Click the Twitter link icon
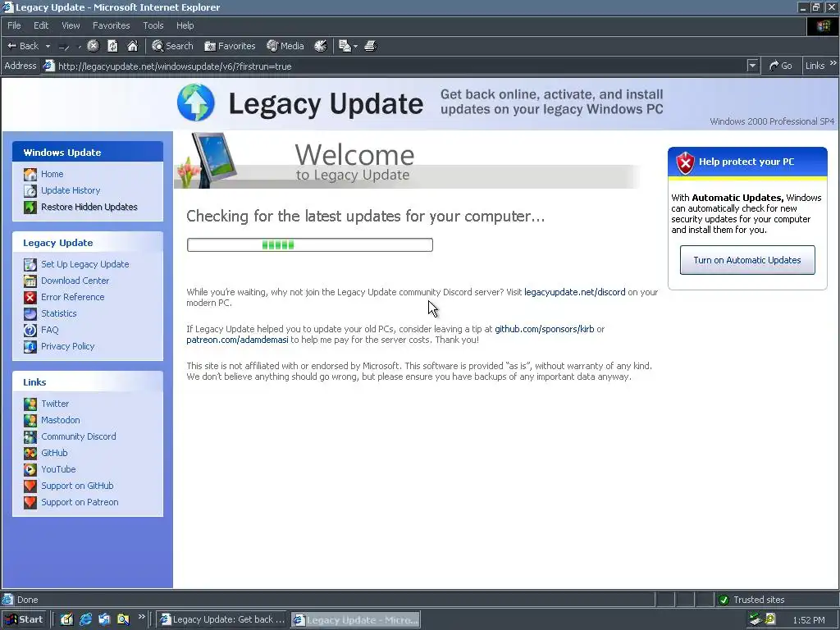This screenshot has width=840, height=630. tap(30, 404)
